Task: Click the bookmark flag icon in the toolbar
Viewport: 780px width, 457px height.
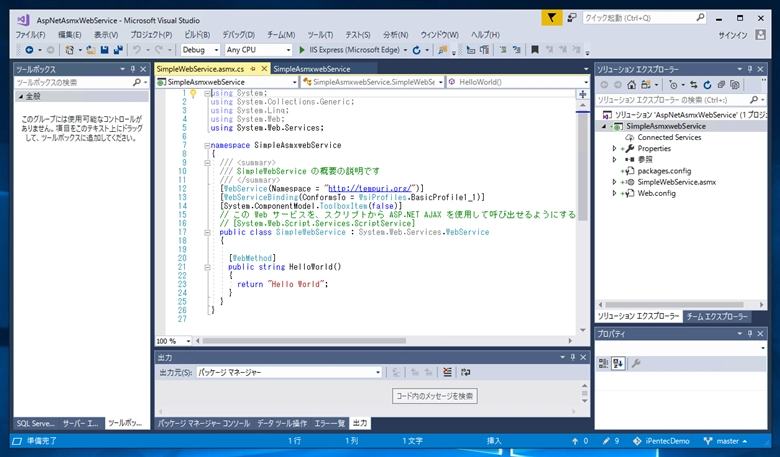Action: click(x=535, y=50)
